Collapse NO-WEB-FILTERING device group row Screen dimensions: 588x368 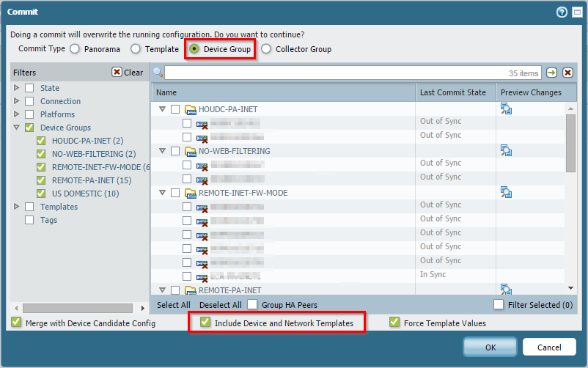point(162,151)
